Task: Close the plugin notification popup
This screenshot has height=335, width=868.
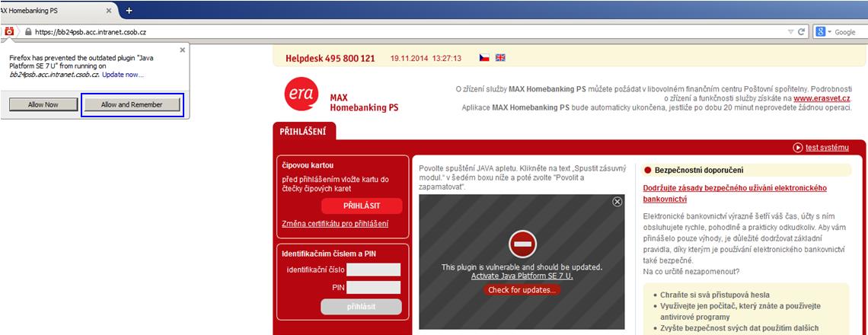Action: 183,49
